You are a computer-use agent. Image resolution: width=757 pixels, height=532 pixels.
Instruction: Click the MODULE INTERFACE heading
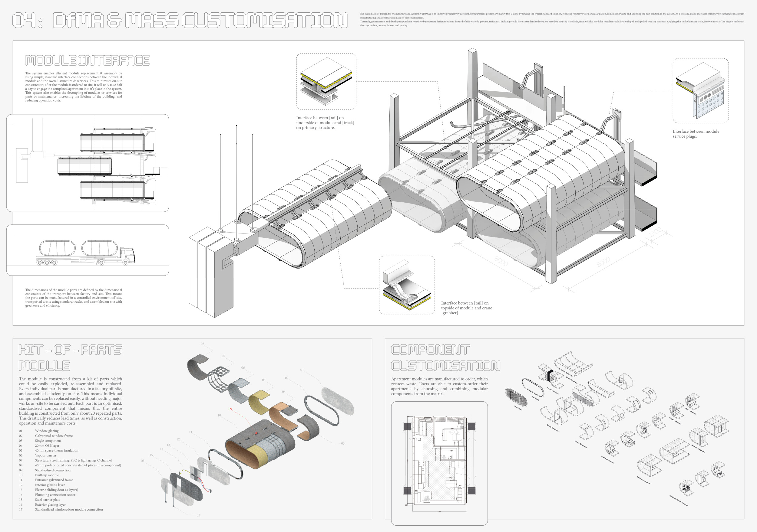coord(88,60)
